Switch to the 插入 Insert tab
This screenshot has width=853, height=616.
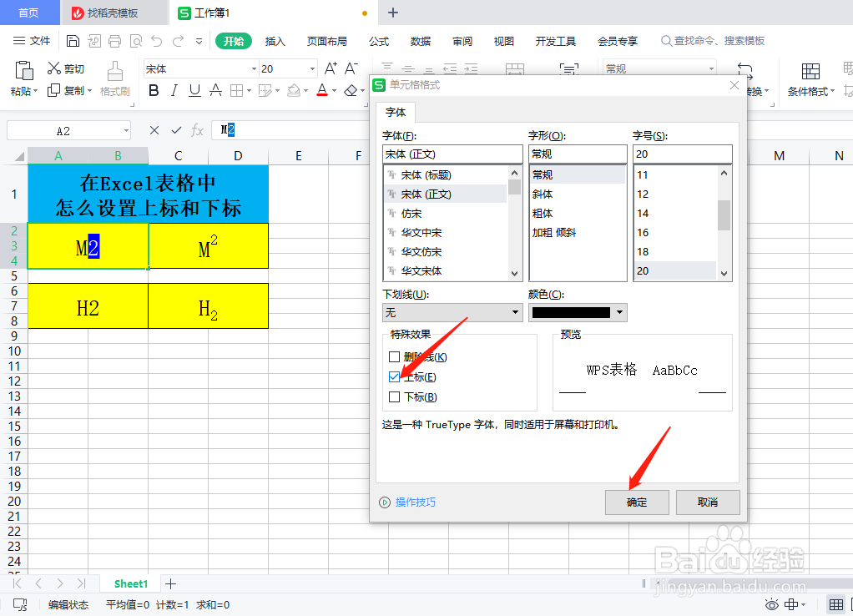275,42
